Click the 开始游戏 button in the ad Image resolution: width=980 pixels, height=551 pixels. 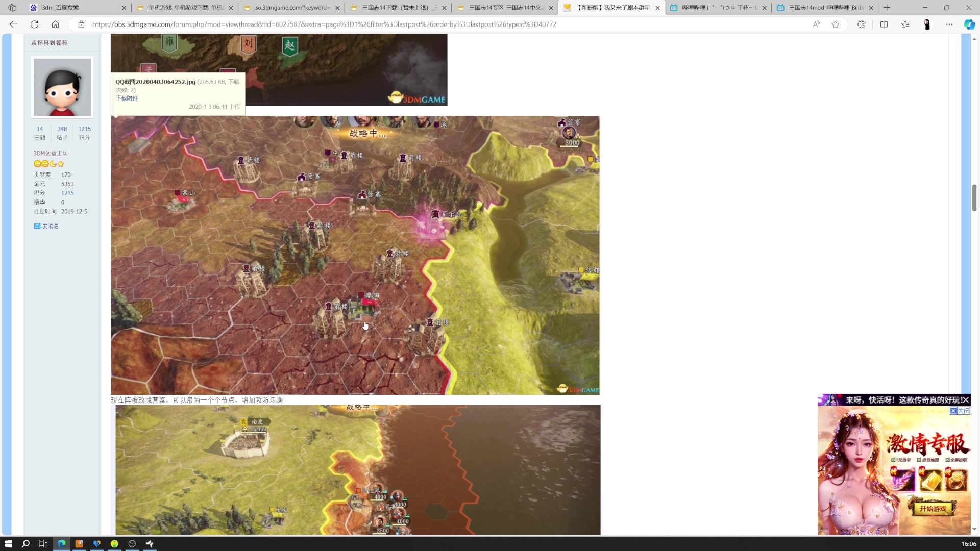pos(933,509)
